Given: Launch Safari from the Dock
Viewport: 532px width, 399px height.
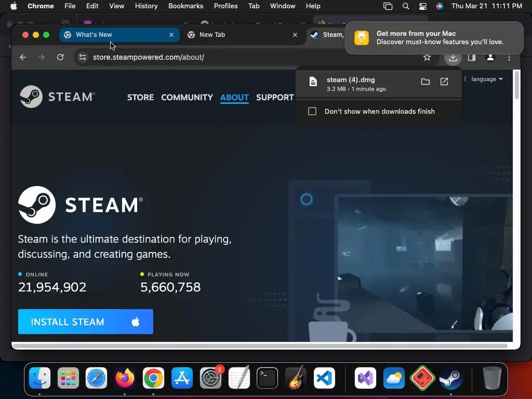Looking at the screenshot, I should (x=96, y=378).
